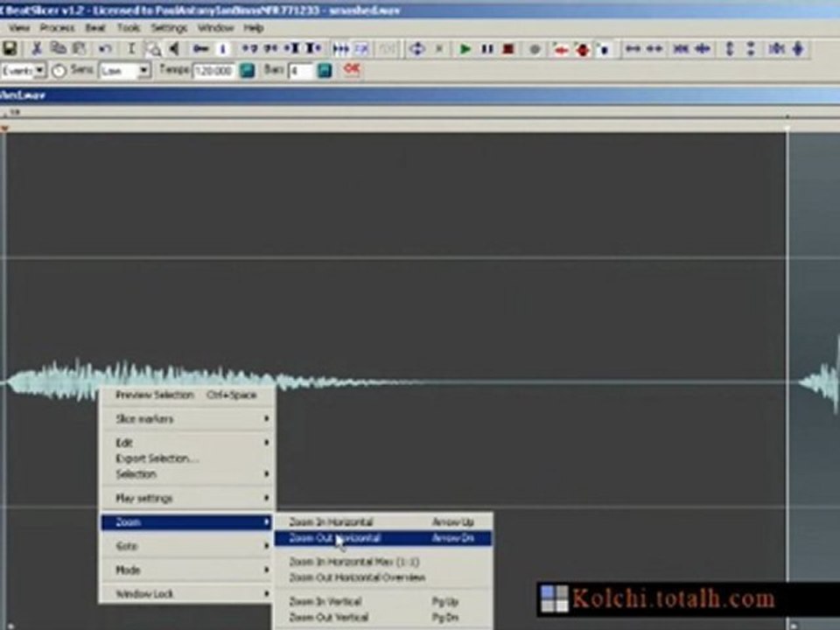Open the Window menu

click(x=215, y=27)
